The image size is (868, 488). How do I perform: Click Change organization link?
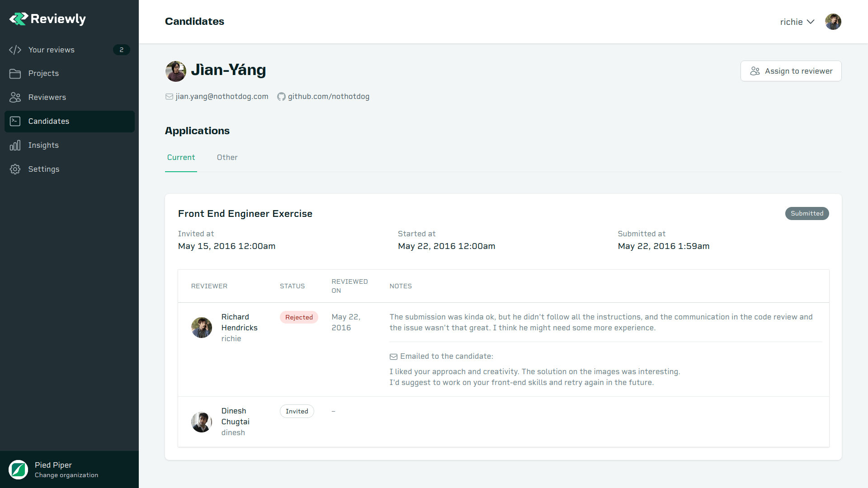pyautogui.click(x=66, y=475)
